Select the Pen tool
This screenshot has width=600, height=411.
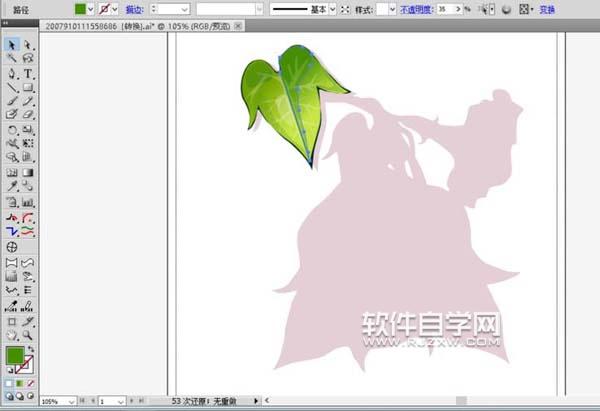tap(12, 73)
